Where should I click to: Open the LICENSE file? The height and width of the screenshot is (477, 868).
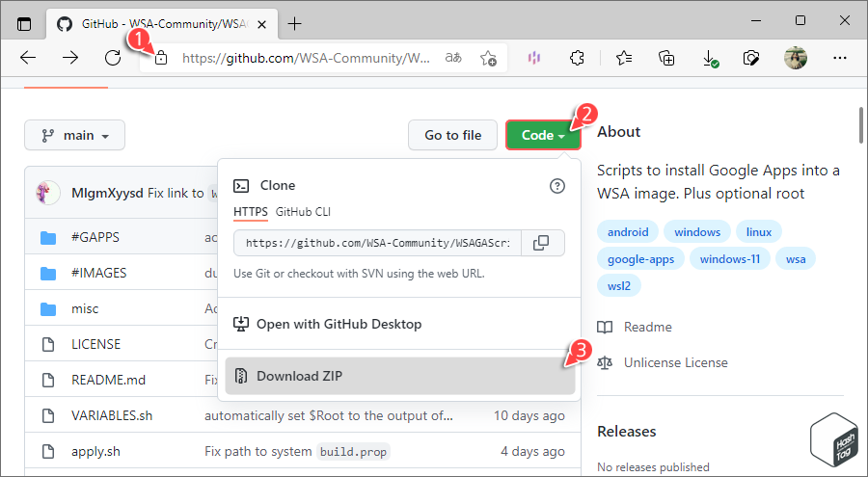(95, 344)
